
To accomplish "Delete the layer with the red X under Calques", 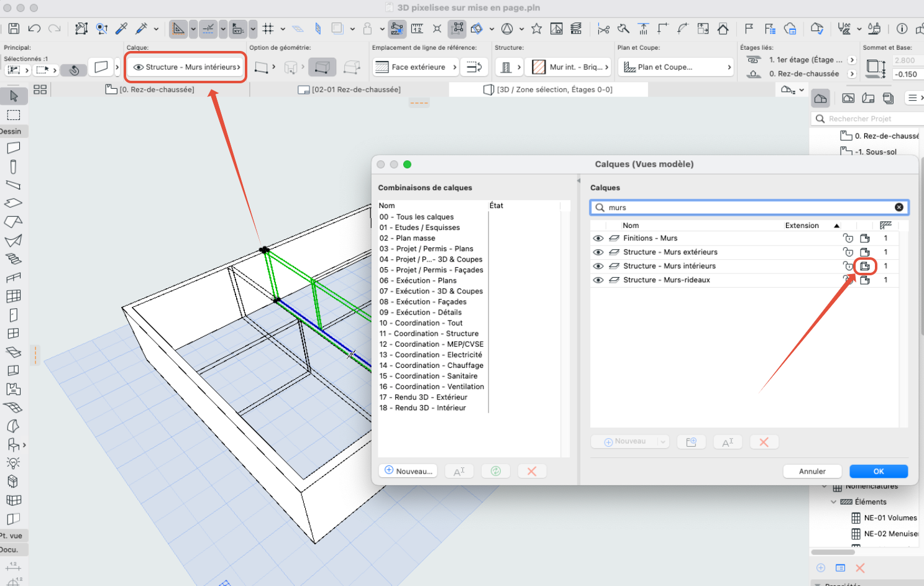I will [764, 442].
